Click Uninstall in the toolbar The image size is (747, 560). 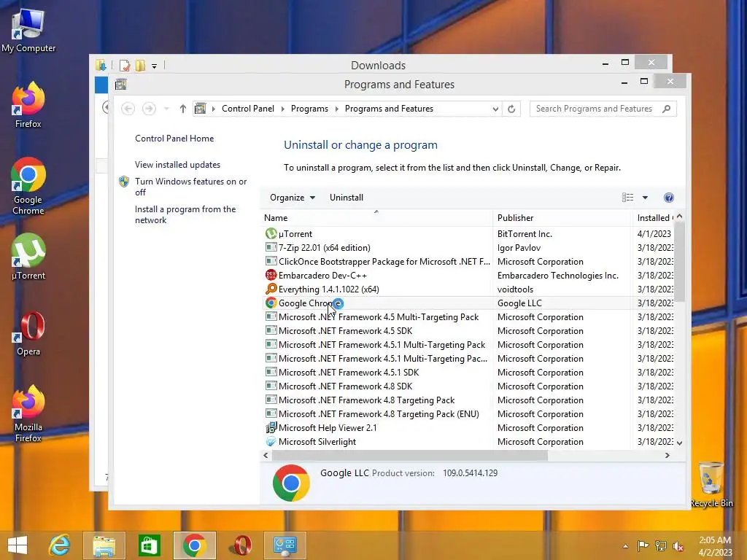pos(347,198)
